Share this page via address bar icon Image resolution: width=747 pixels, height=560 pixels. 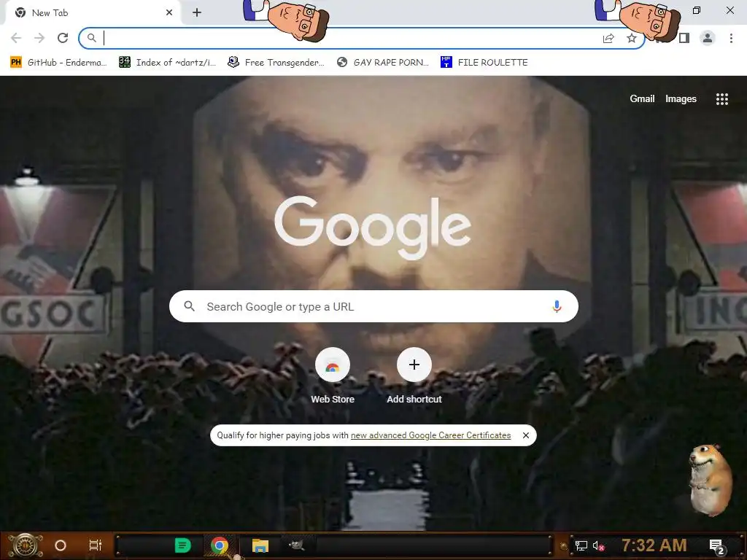pyautogui.click(x=608, y=39)
